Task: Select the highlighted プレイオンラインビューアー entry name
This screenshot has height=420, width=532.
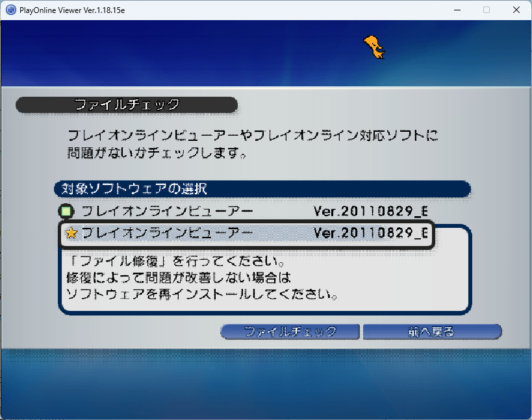Action: [166, 233]
